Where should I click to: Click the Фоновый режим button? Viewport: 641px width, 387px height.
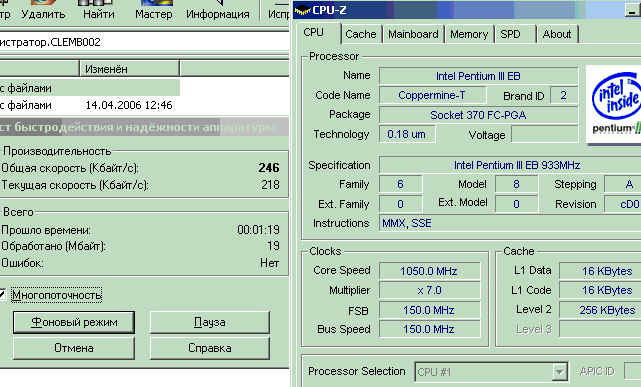(74, 322)
